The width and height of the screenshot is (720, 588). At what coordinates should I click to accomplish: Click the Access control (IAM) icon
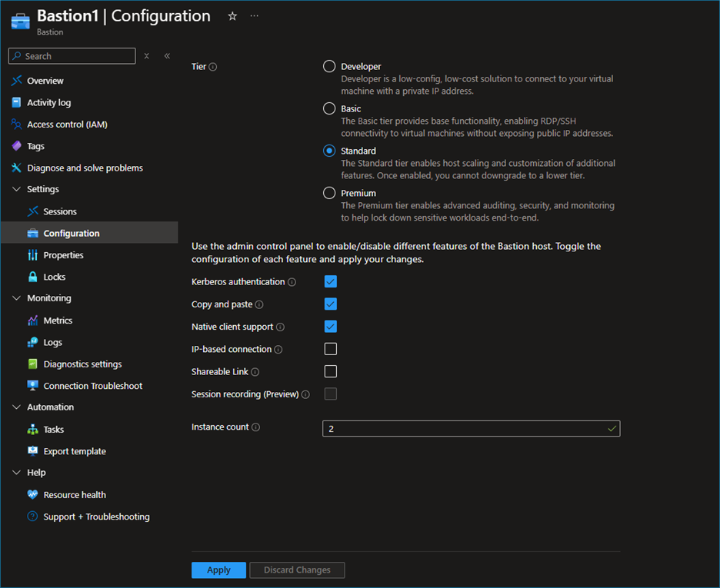coord(16,125)
